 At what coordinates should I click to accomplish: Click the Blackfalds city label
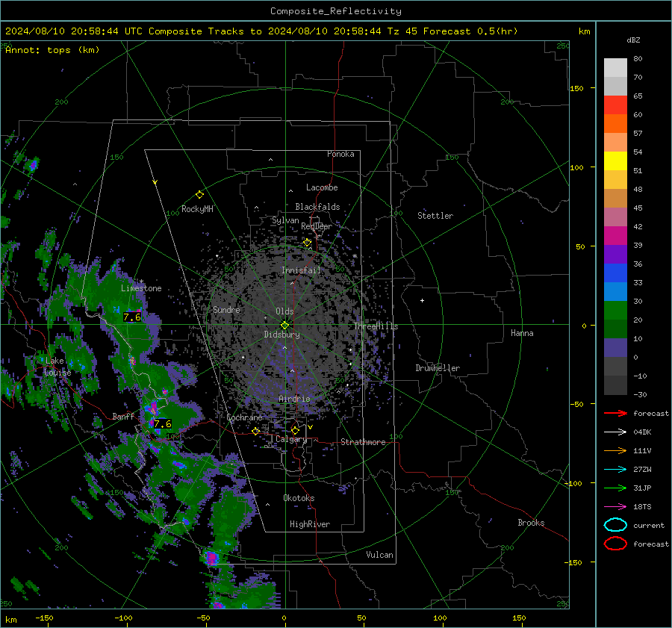tap(317, 207)
